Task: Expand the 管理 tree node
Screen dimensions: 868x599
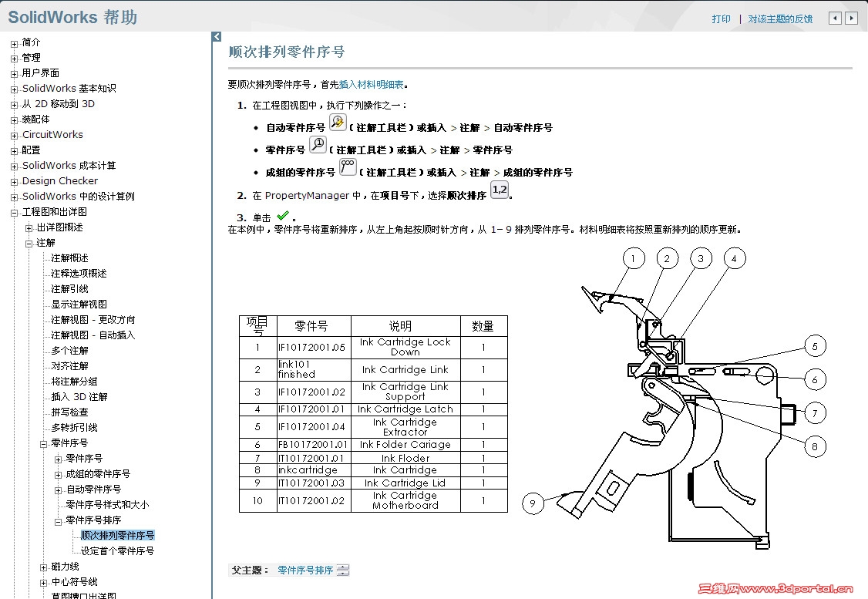Action: [x=15, y=59]
